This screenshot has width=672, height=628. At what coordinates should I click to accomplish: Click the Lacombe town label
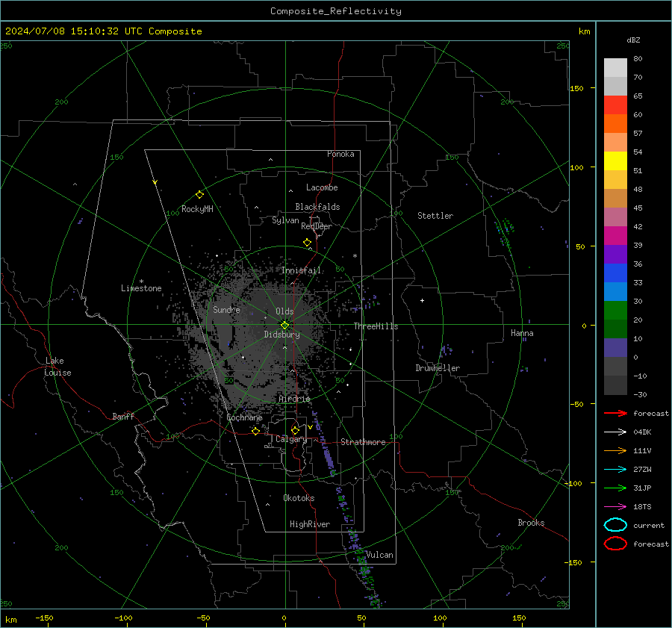pos(322,187)
